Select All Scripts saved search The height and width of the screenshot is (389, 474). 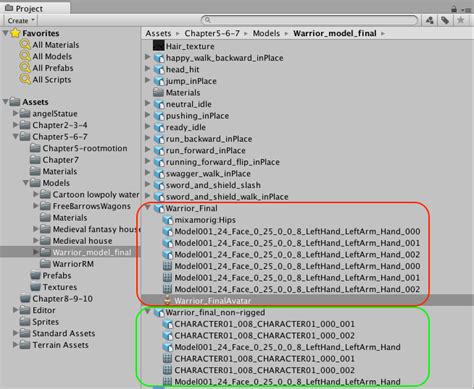(x=52, y=80)
